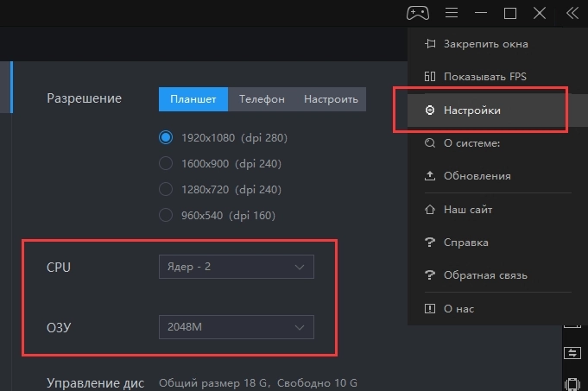Select Обратная связь feedback entry
This screenshot has width=588, height=391.
pyautogui.click(x=497, y=275)
